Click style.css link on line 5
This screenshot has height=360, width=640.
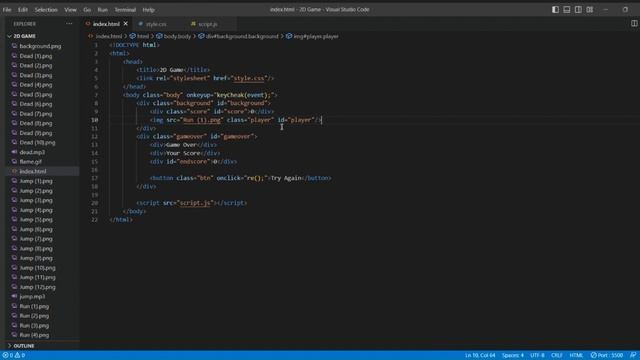pyautogui.click(x=249, y=78)
